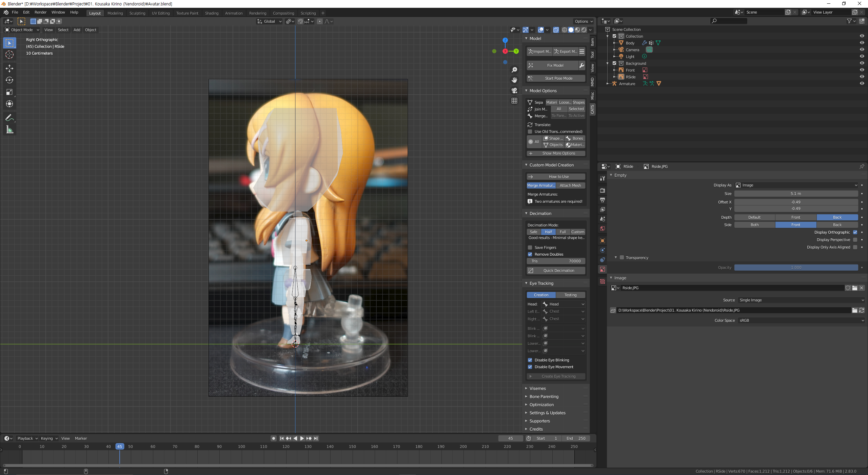This screenshot has height=475, width=868.
Task: Select the Measure ruler tool
Action: tap(9, 130)
